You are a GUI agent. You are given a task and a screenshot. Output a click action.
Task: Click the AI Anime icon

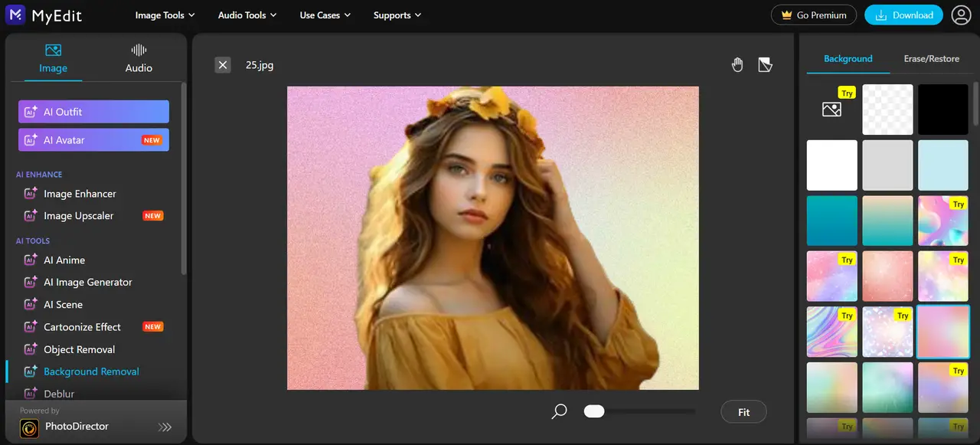point(31,260)
